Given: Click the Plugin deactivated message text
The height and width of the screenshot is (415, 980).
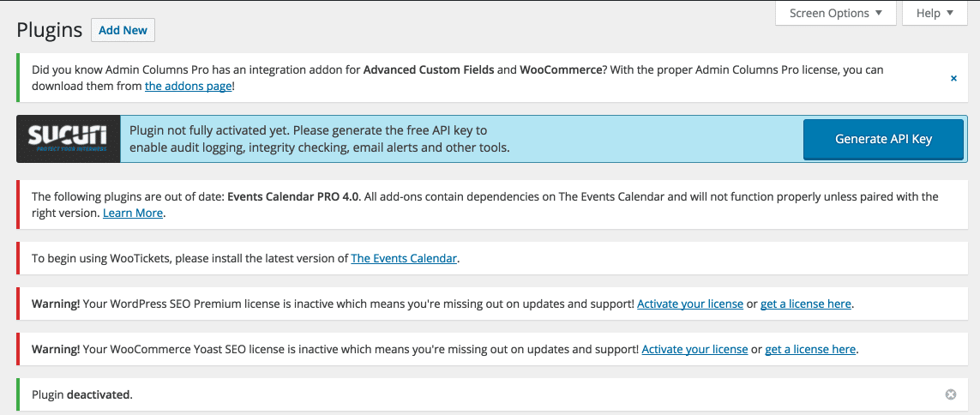Looking at the screenshot, I should [82, 395].
